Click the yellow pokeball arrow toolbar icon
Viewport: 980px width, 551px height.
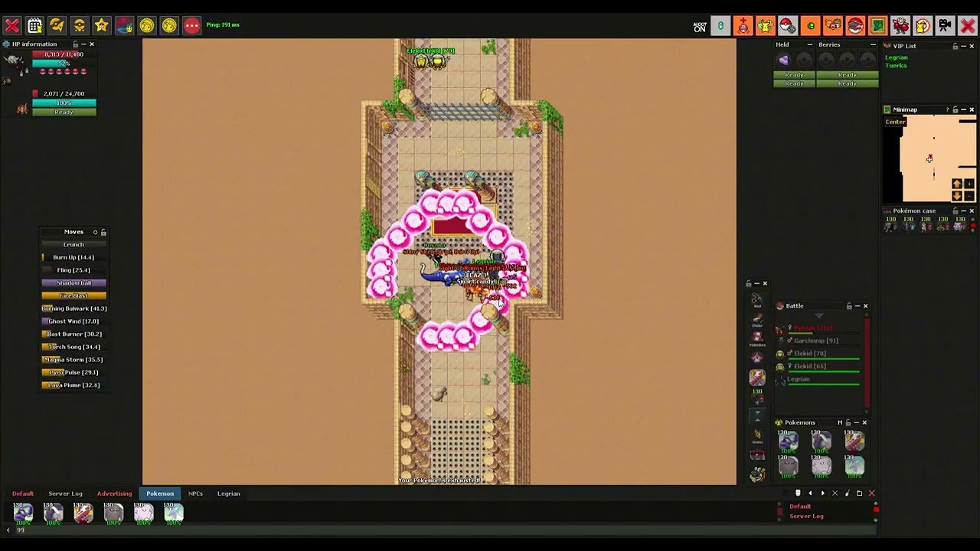[x=57, y=26]
